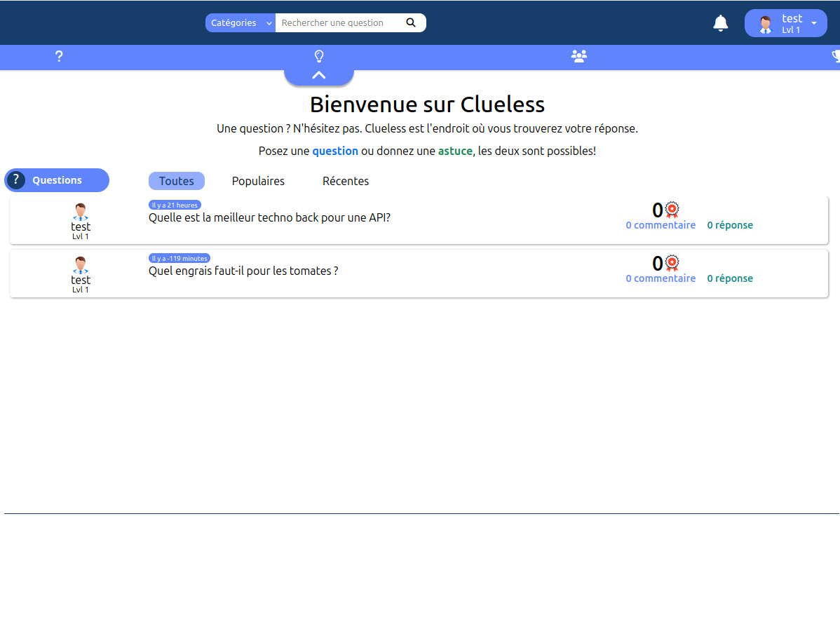The image size is (840, 629).
Task: Switch to the Populaires tab
Action: pos(258,181)
